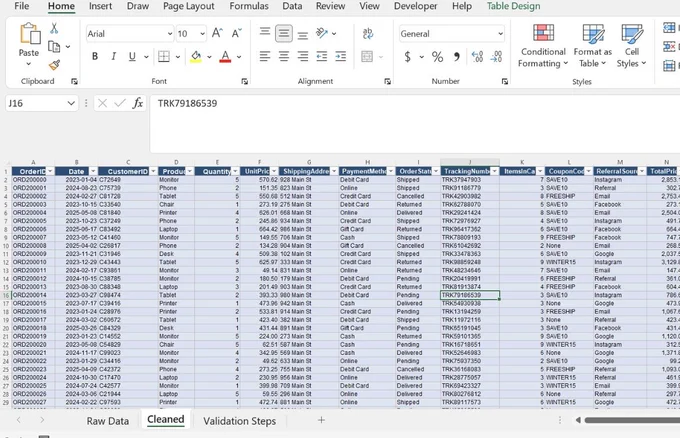Apply comma style
This screenshot has width=680, height=438.
(x=457, y=56)
